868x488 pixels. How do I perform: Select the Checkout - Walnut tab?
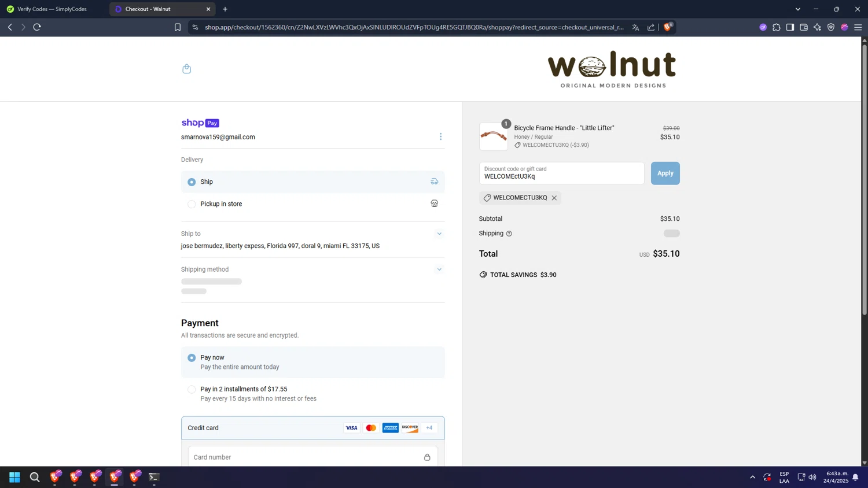(x=156, y=9)
